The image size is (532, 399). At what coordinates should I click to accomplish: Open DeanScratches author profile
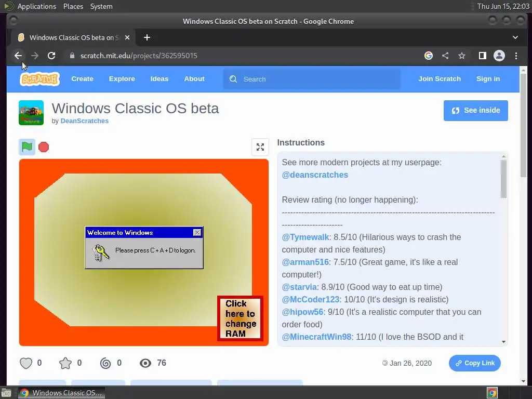[x=85, y=121]
